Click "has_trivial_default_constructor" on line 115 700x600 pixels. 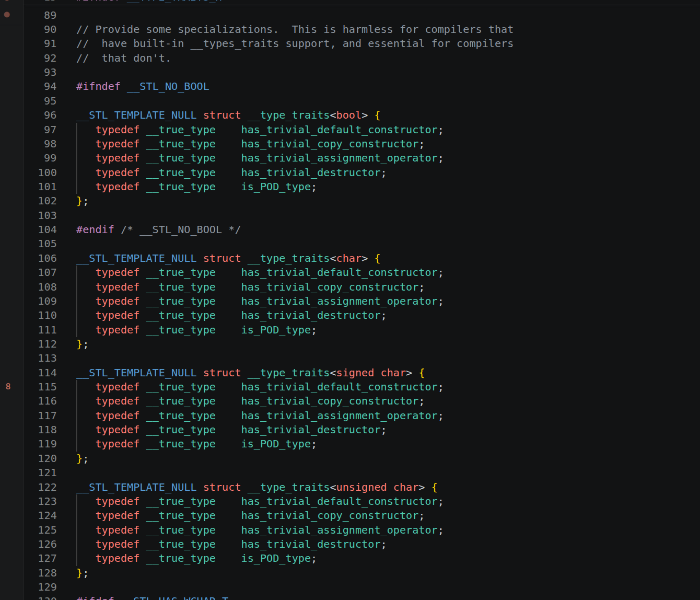(340, 387)
